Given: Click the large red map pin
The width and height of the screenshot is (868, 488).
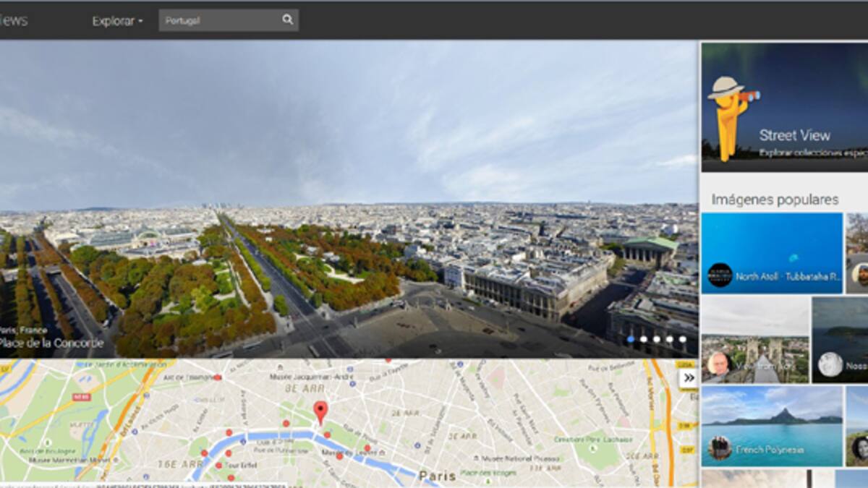Looking at the screenshot, I should click(x=320, y=412).
